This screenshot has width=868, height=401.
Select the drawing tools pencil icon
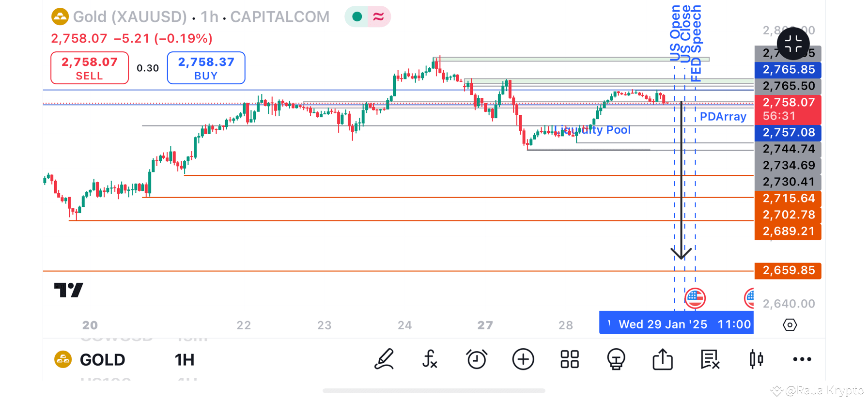(384, 359)
